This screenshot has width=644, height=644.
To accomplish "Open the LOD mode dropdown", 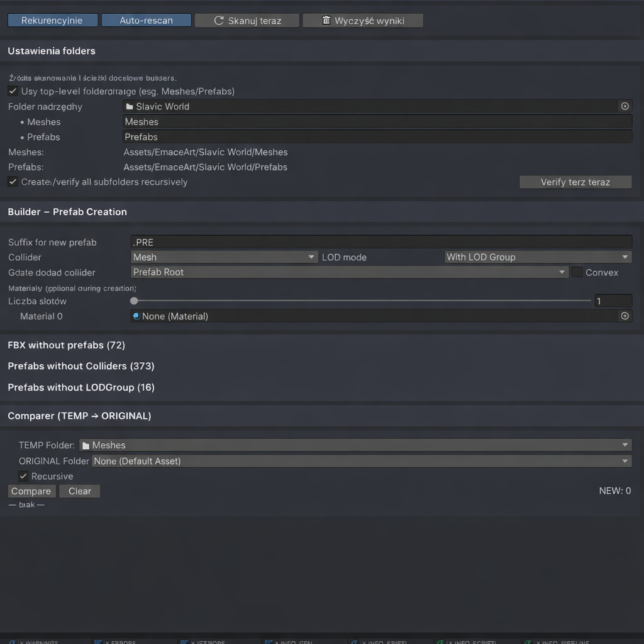I will (538, 257).
